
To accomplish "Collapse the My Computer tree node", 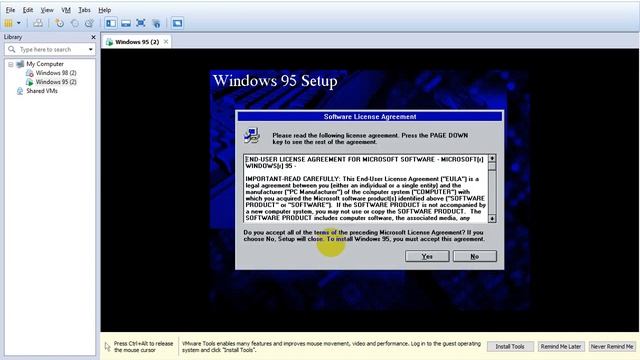I will pos(11,64).
